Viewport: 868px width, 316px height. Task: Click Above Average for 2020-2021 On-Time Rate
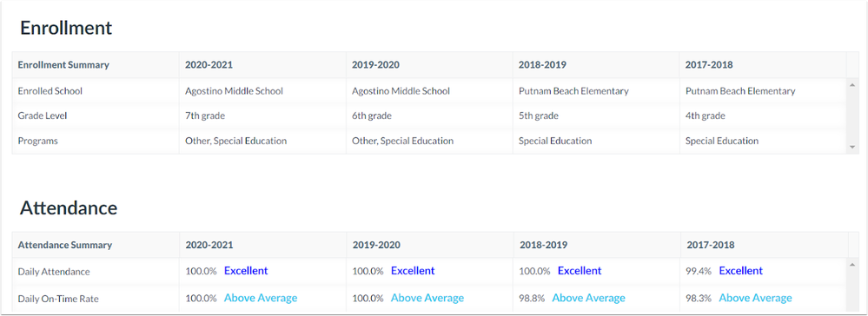tap(261, 298)
